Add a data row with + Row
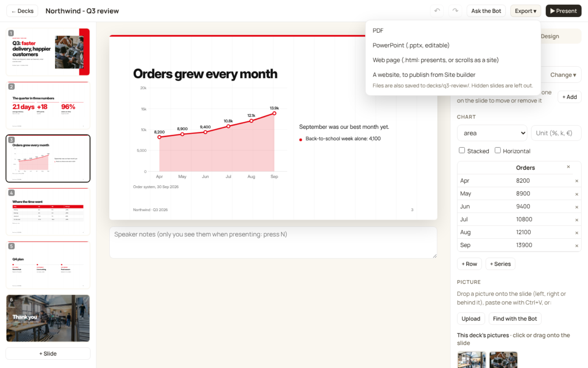Image resolution: width=588 pixels, height=368 pixels. (469, 264)
